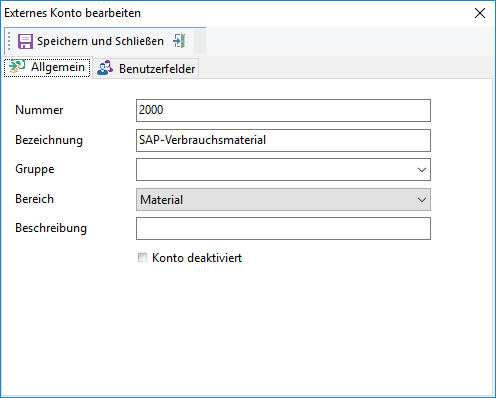
Task: Click the Konto deaktiviert label text
Action: click(197, 258)
